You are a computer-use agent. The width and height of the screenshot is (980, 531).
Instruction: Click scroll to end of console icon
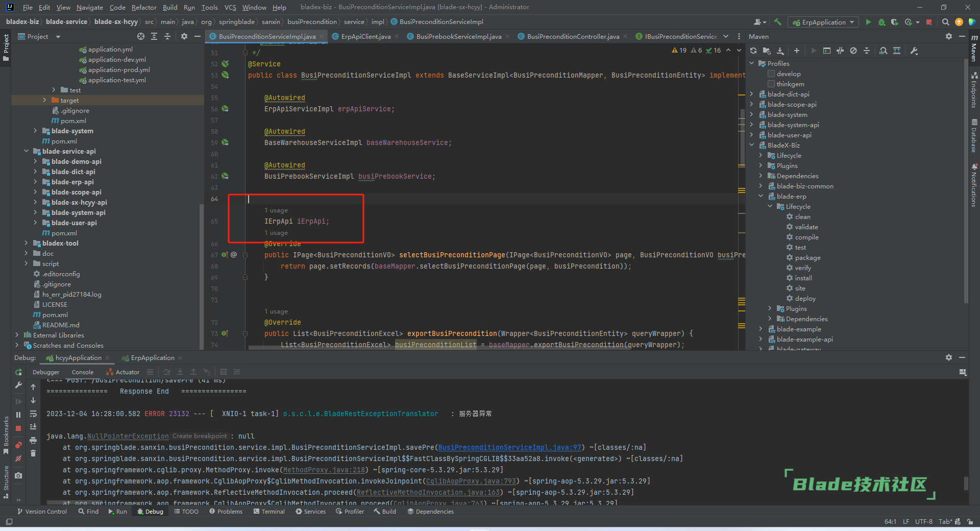(33, 426)
